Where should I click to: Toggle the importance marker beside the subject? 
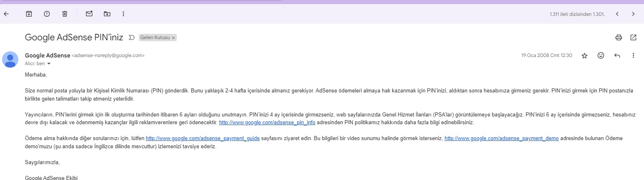[132, 37]
